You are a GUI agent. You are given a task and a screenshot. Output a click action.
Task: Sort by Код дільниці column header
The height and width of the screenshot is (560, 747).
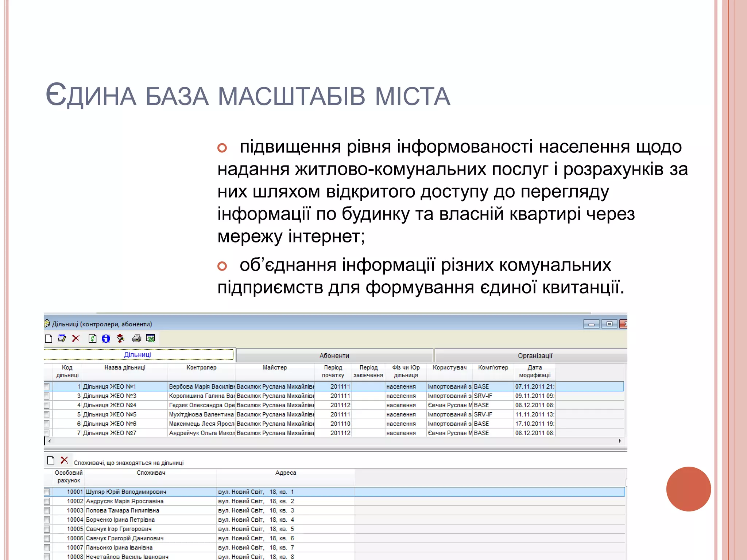[67, 372]
